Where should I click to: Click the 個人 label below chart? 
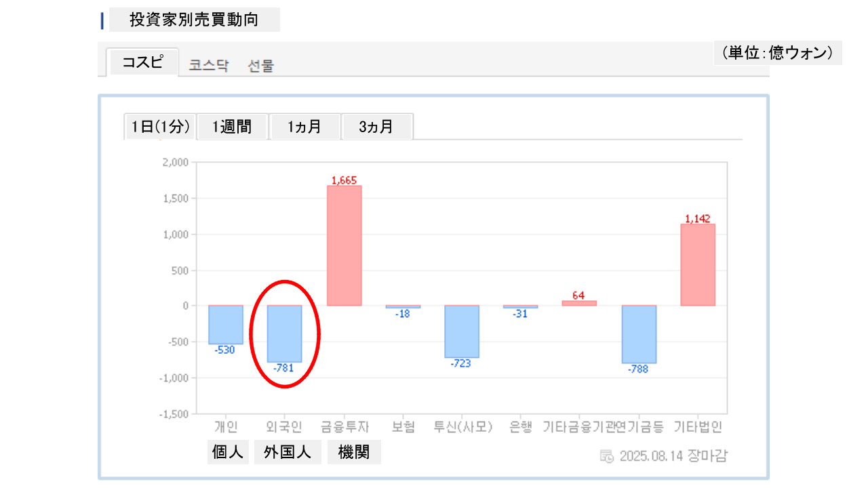click(x=228, y=452)
